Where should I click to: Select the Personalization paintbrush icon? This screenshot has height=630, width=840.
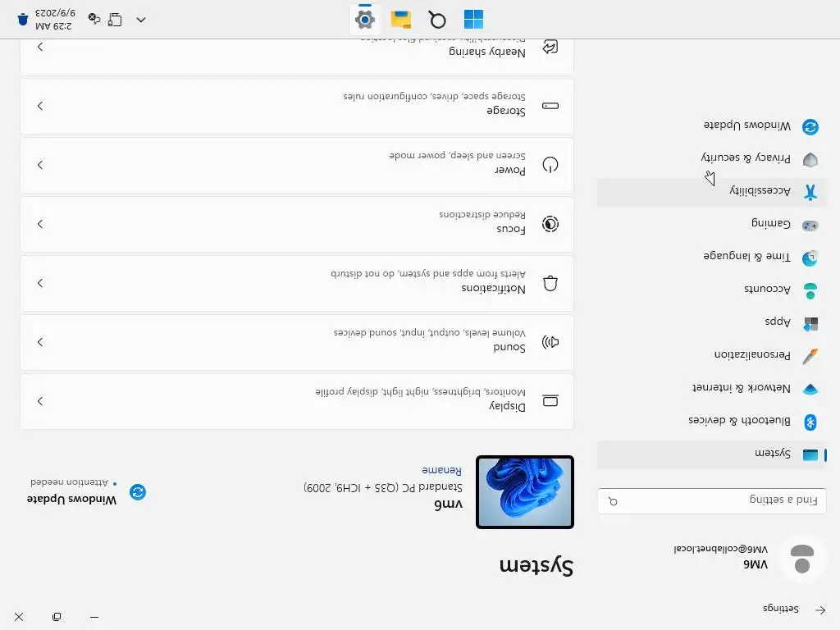[810, 356]
